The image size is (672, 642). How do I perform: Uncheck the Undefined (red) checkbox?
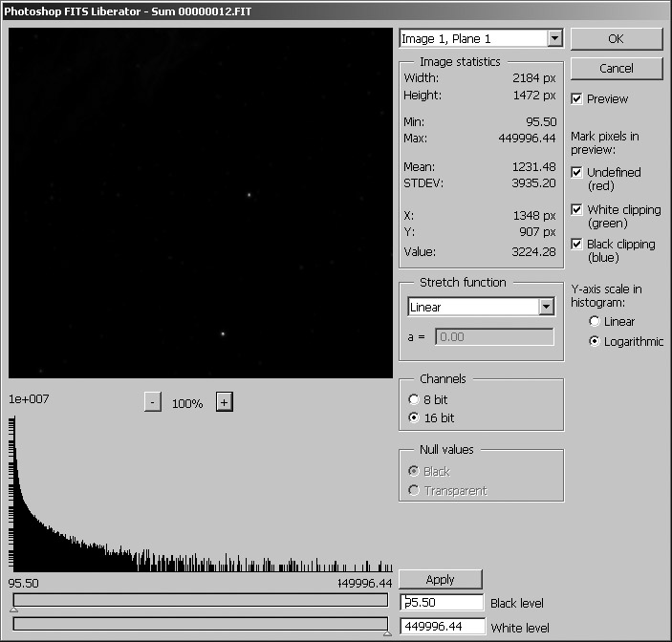pyautogui.click(x=576, y=173)
